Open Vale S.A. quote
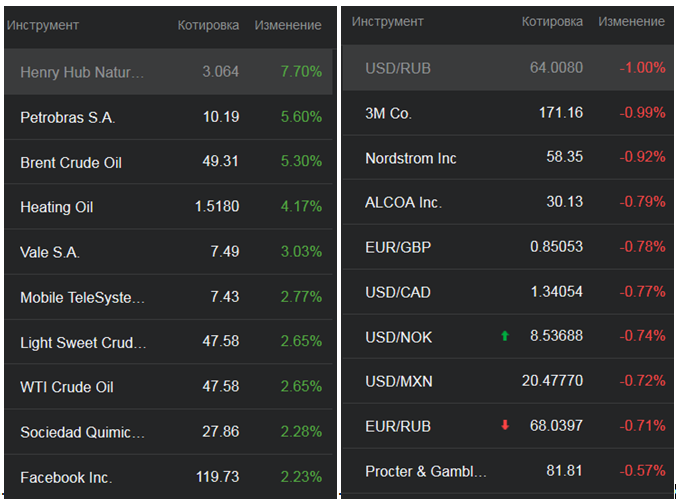This screenshot has width=676, height=499. 50,252
